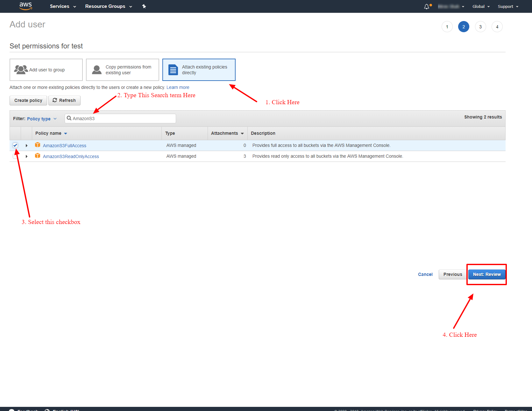Screen dimensions: 532x411
Task: Sort by Attachments column
Action: coord(227,133)
